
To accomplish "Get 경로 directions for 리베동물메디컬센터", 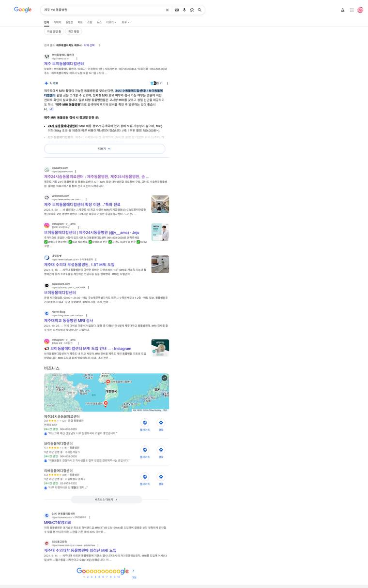I will pos(161,477).
